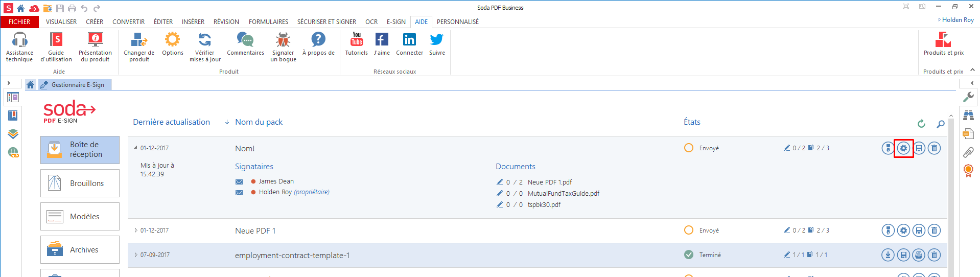The width and height of the screenshot is (980, 277).
Task: Sort by Nom du pack column
Action: [259, 122]
